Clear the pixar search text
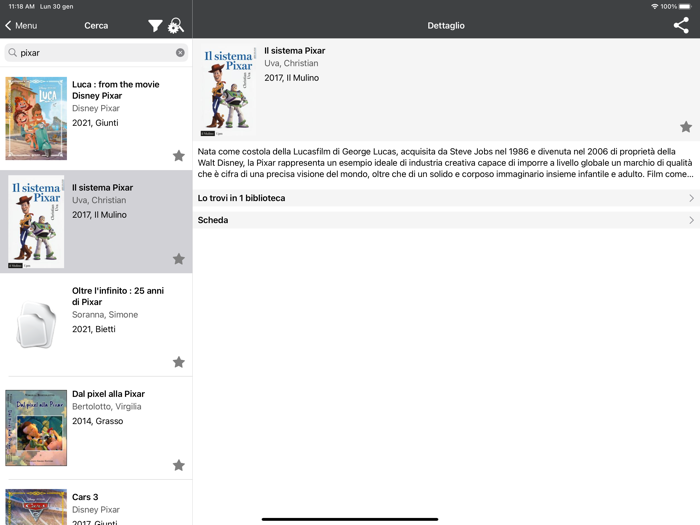 coord(180,53)
